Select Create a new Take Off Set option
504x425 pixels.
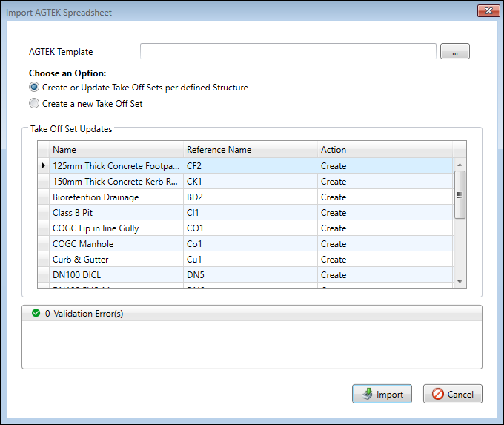click(x=34, y=104)
